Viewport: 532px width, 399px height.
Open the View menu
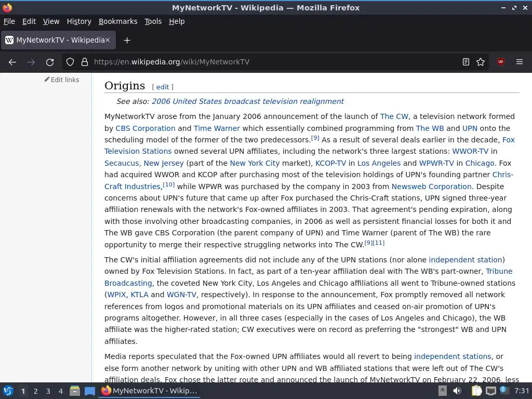pos(51,21)
